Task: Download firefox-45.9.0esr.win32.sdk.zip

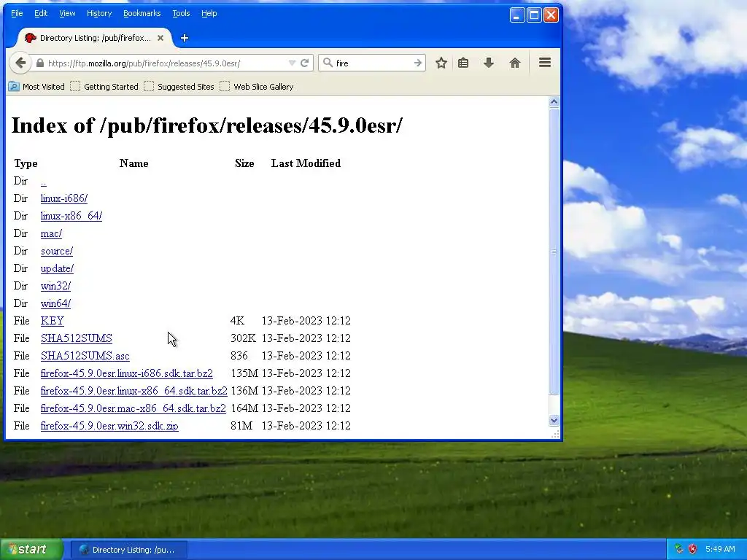Action: [109, 426]
